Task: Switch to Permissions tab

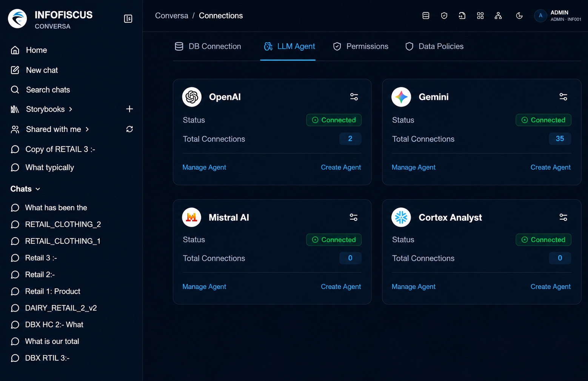Action: click(360, 46)
